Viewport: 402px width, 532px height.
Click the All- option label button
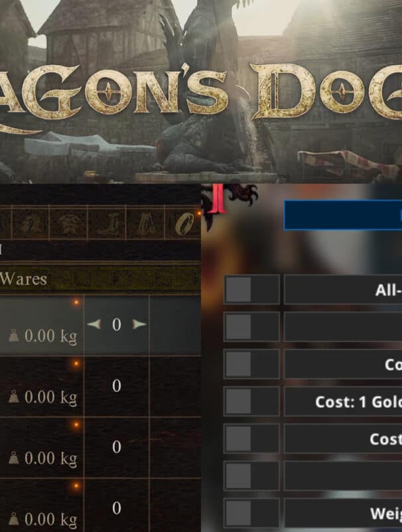pos(343,289)
